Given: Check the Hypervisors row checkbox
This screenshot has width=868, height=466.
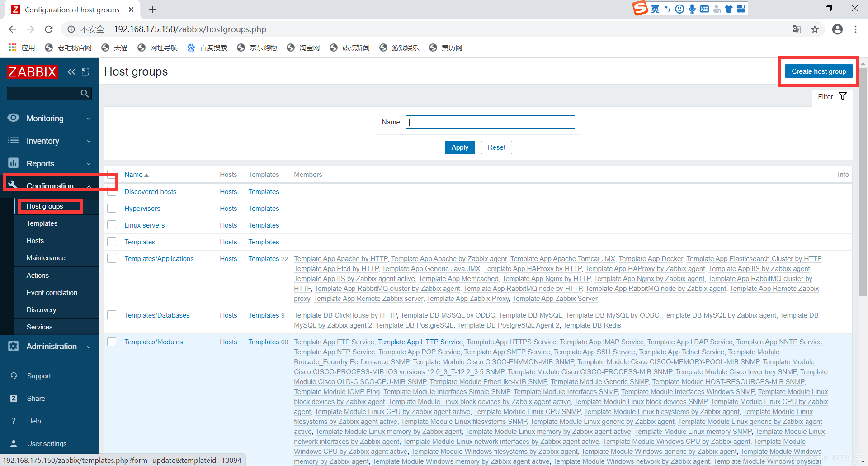Looking at the screenshot, I should coord(112,209).
